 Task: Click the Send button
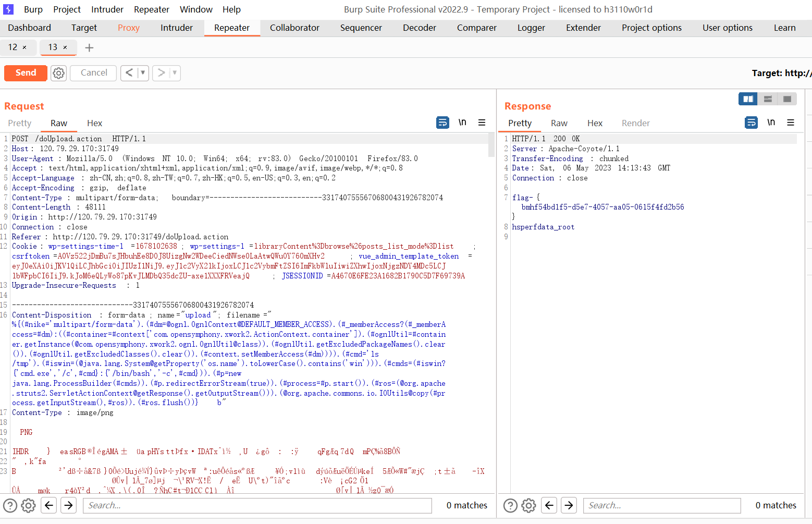pos(26,73)
